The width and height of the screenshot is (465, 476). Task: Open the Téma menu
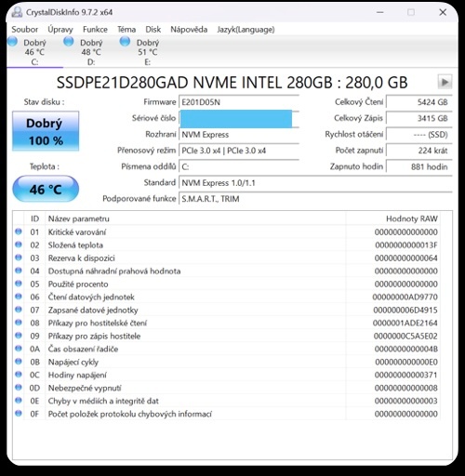(x=126, y=30)
